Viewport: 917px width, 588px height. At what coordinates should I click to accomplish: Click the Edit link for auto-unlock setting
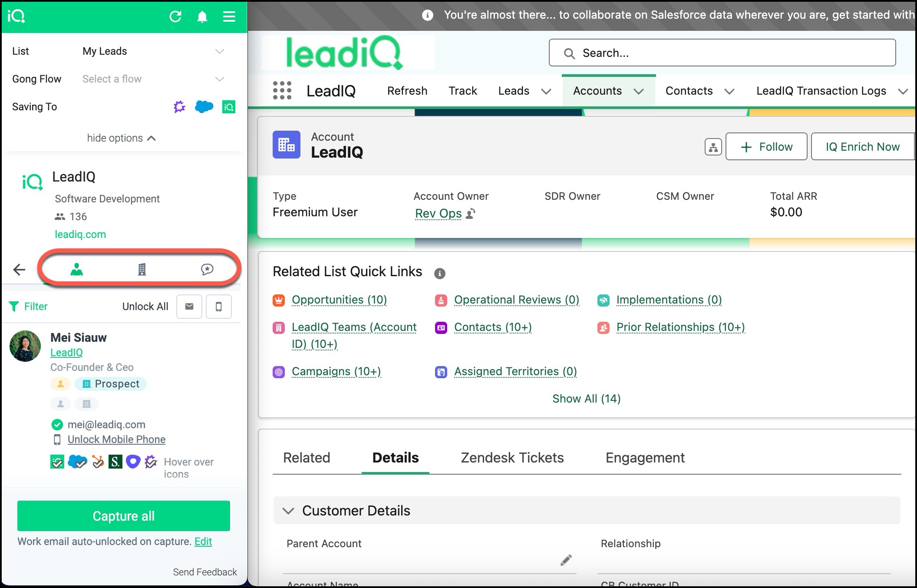pos(203,542)
